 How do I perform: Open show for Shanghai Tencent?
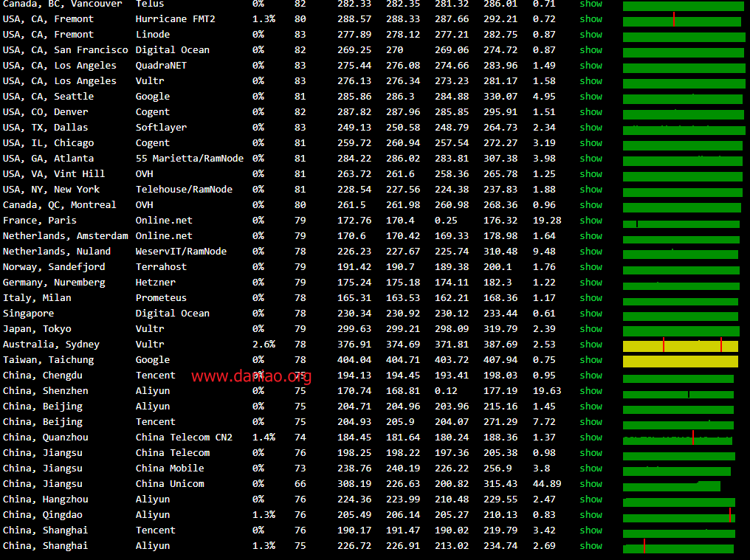coord(591,530)
